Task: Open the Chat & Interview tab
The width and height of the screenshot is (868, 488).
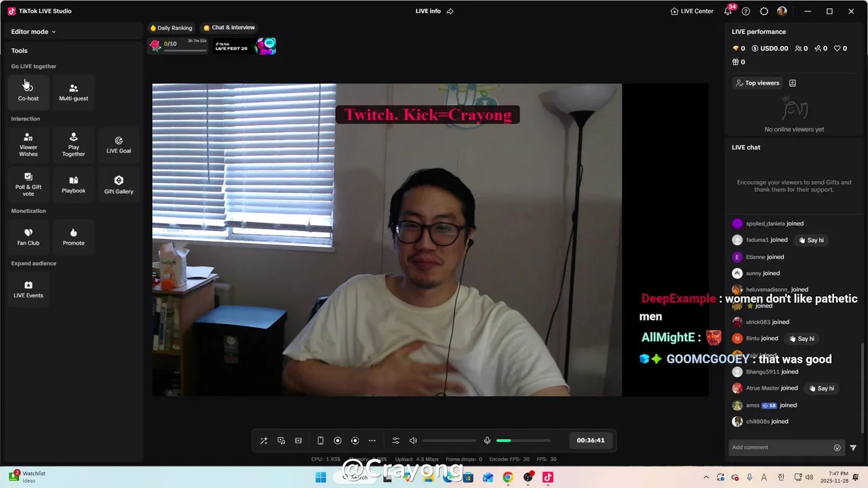Action: point(229,28)
